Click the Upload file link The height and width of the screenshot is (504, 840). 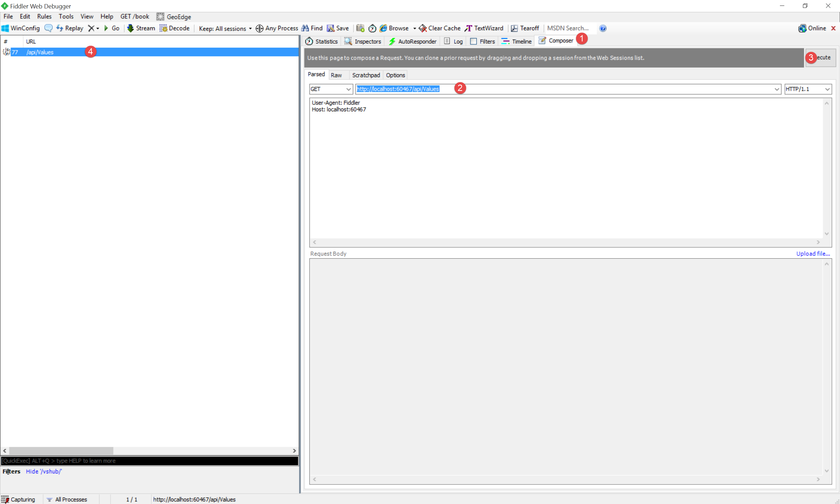point(813,253)
